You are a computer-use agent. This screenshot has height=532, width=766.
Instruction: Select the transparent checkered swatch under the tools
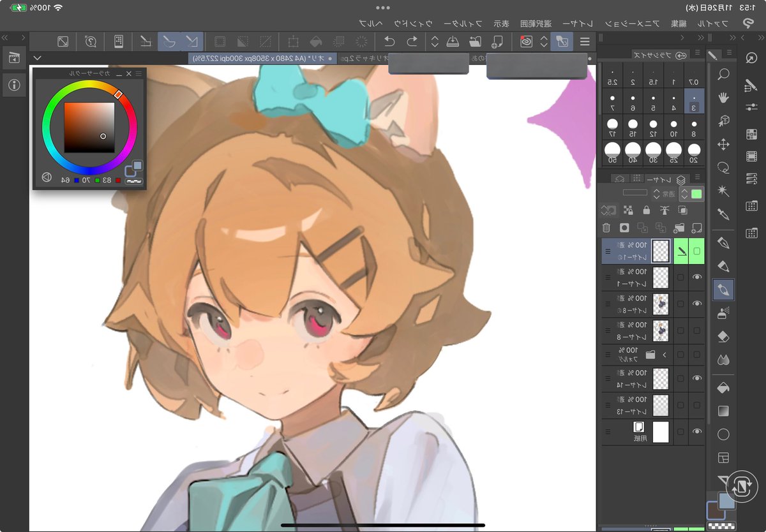coord(721,526)
